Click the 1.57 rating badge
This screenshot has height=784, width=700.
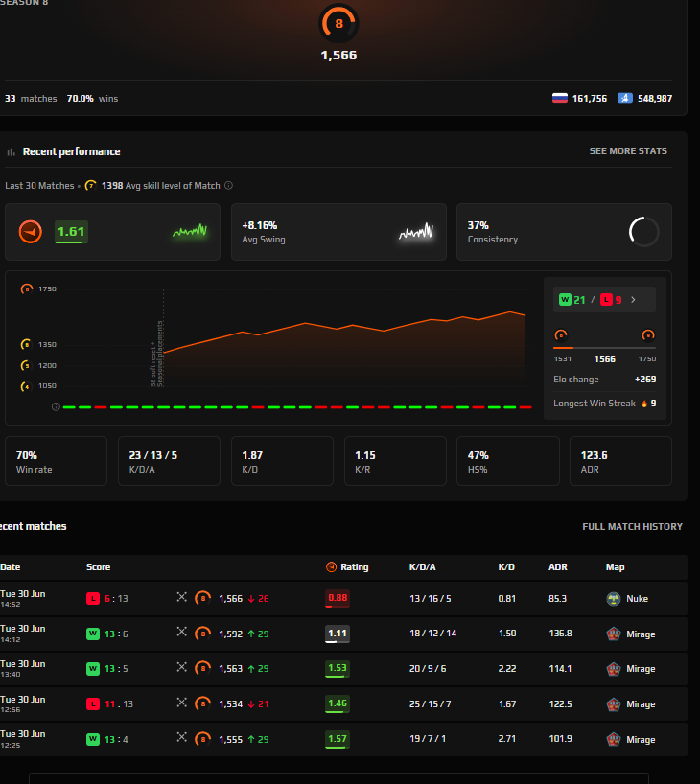(338, 739)
